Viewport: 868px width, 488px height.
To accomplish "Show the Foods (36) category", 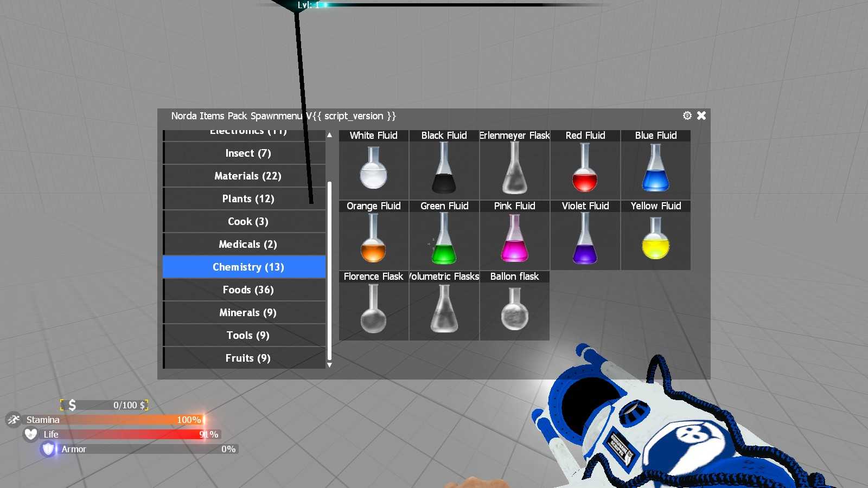I will click(x=244, y=290).
